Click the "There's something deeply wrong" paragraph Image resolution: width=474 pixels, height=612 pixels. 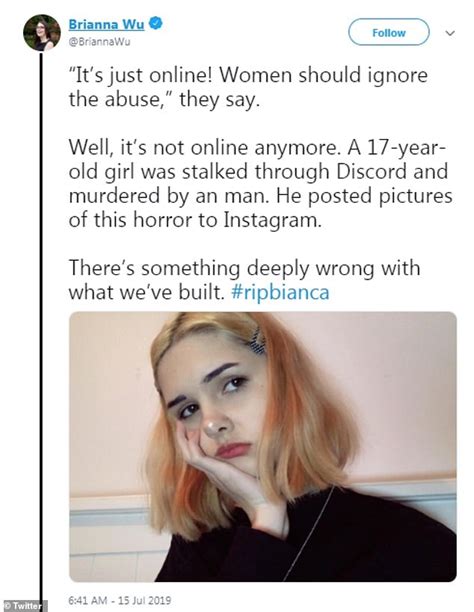[245, 280]
